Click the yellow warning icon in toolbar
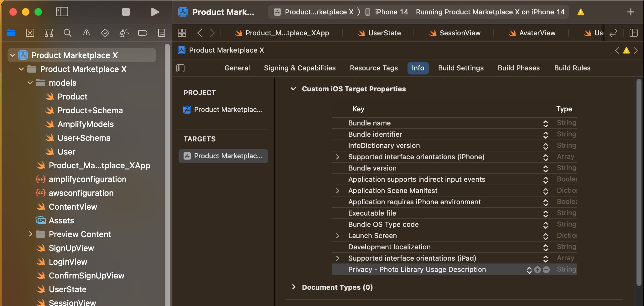Screen dimensions: 644x306 point(581,12)
